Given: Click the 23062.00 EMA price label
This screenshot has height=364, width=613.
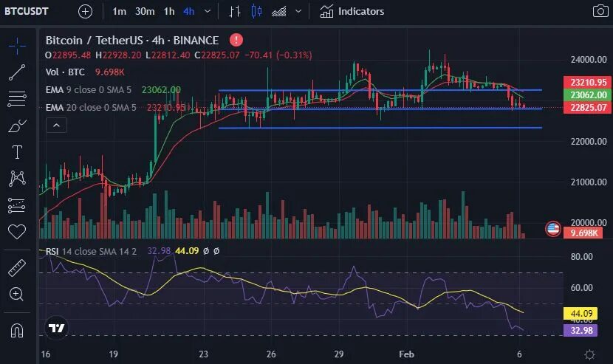Looking at the screenshot, I should click(587, 95).
